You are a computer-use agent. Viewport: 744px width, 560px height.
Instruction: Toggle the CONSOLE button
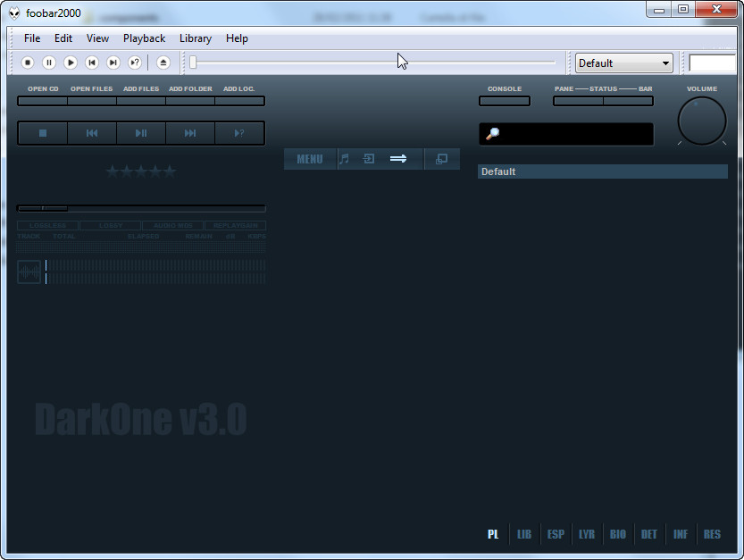(x=505, y=101)
